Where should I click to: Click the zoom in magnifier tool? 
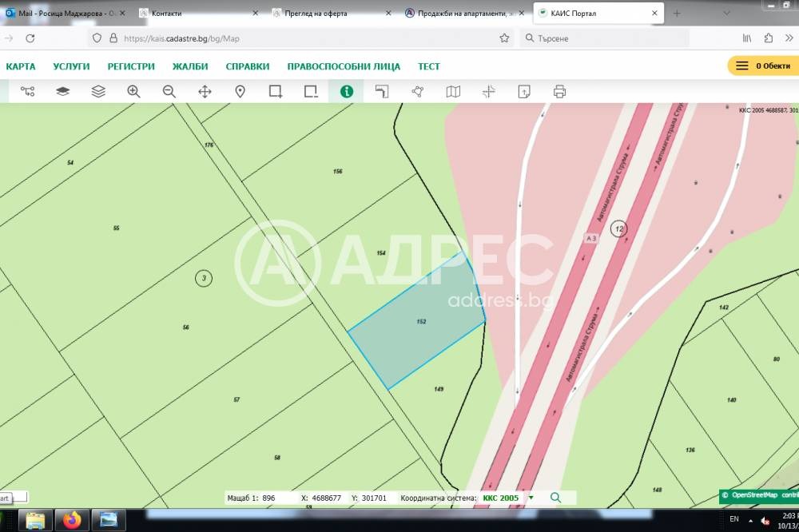133,92
